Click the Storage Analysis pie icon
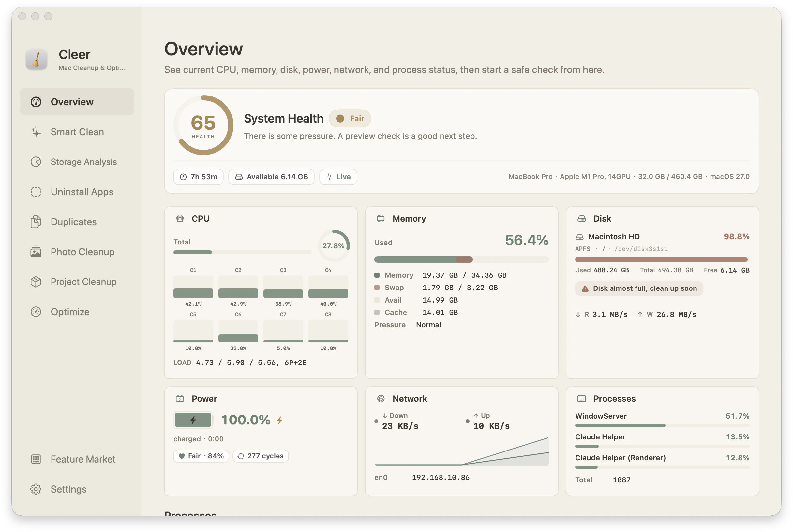 pos(36,162)
